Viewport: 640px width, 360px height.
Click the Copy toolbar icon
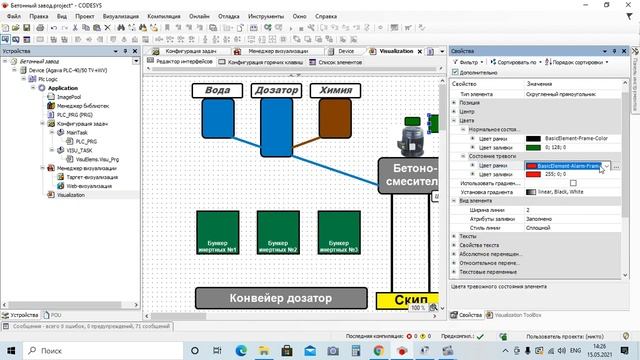[86, 28]
